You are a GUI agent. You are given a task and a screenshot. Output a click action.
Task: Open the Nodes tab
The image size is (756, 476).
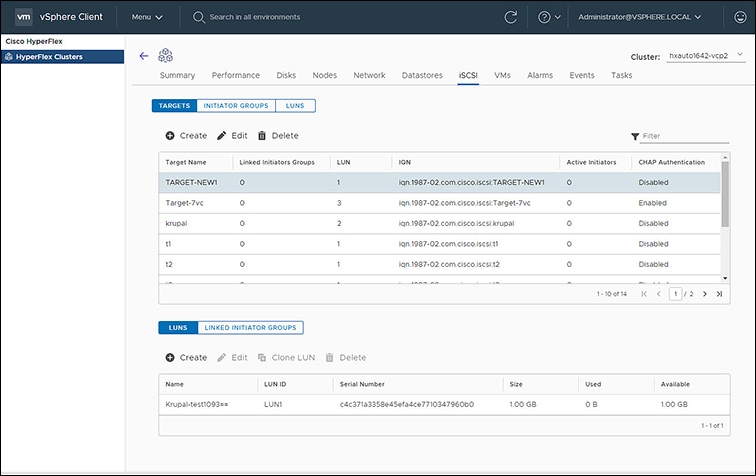(324, 75)
